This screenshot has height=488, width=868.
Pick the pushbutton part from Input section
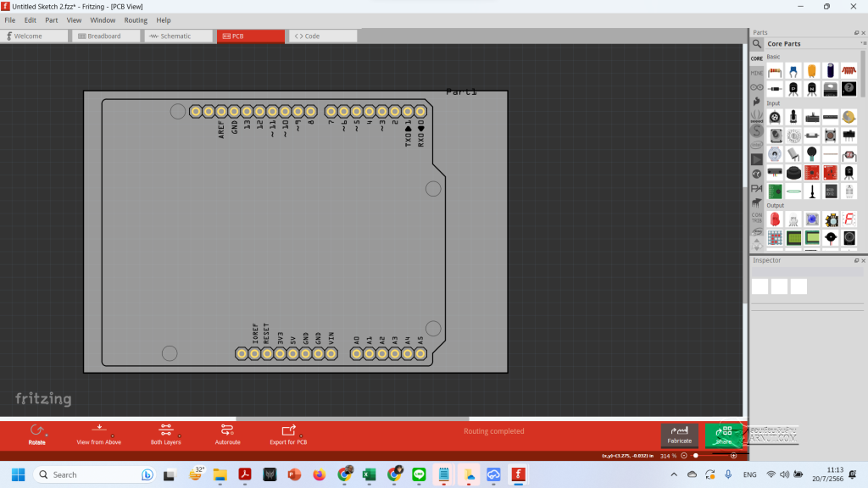(829, 134)
